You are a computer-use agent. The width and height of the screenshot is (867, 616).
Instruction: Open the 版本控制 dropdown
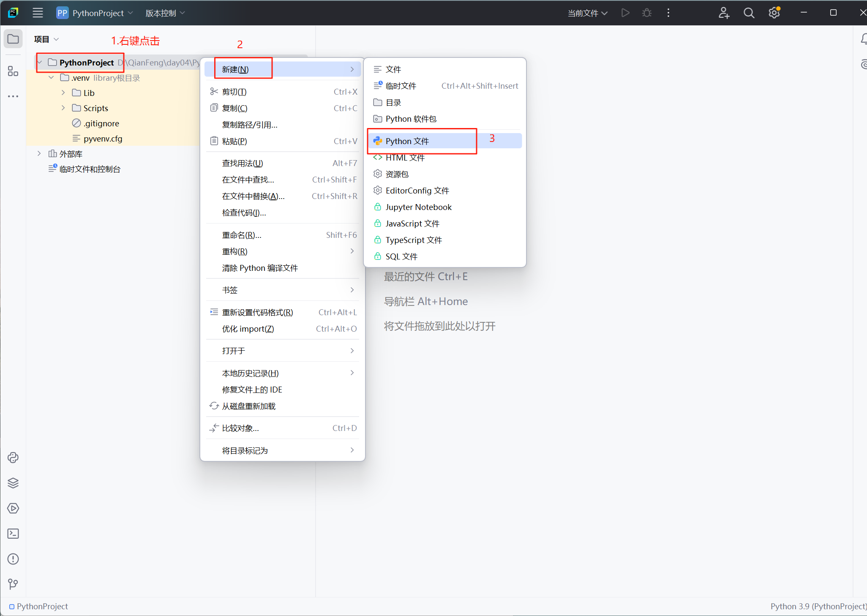pyautogui.click(x=165, y=13)
